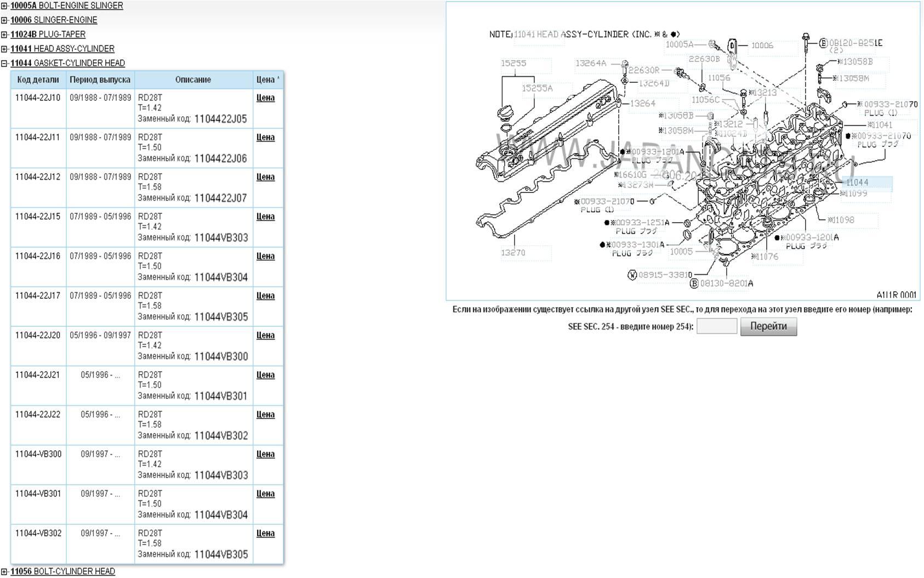Open the 11041 HEAD ASSY-CYLINDER link
The width and height of the screenshot is (924, 578).
tap(62, 48)
